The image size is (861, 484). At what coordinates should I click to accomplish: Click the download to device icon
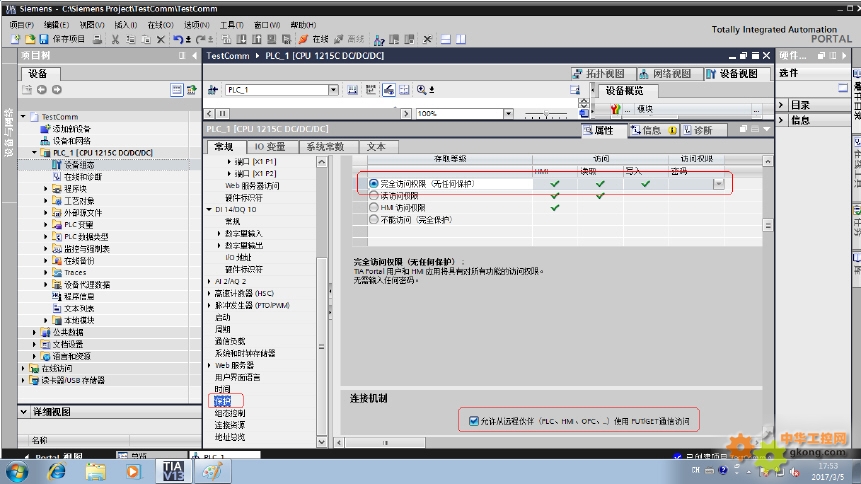(x=241, y=39)
